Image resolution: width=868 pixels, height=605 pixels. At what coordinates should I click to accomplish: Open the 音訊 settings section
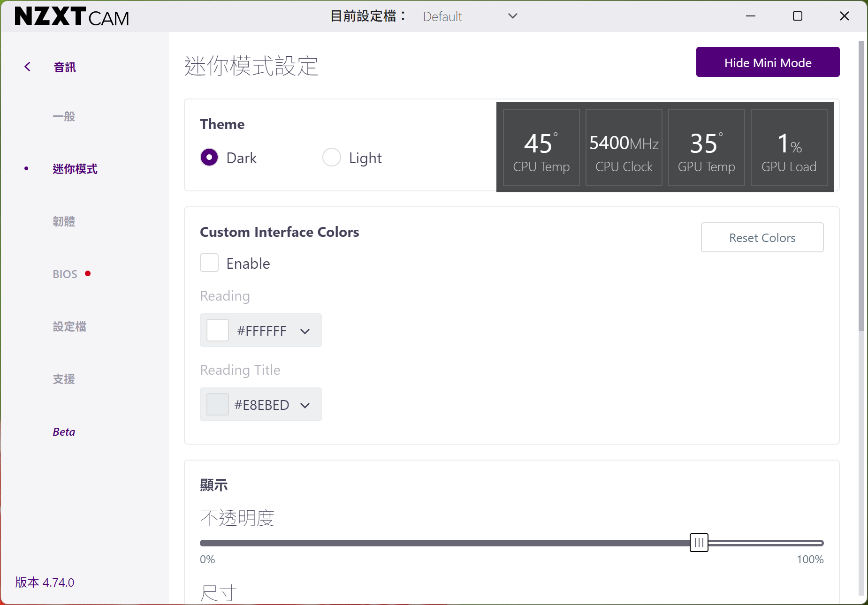click(x=65, y=67)
